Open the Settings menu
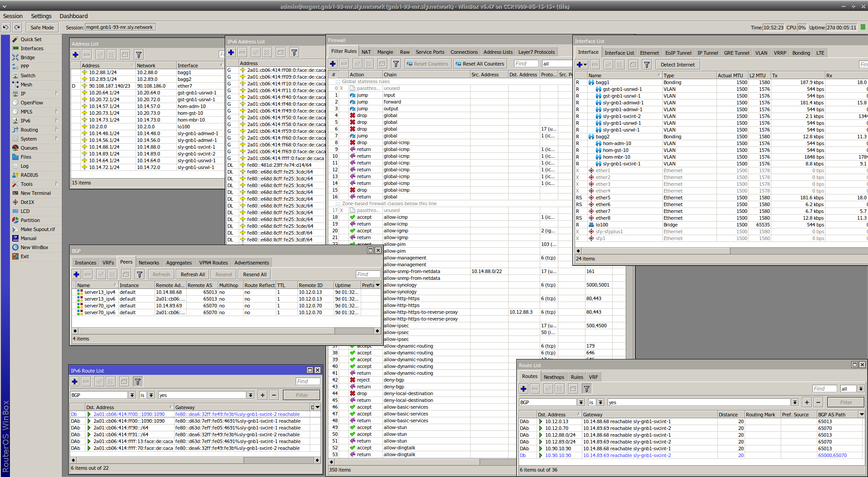 point(41,16)
